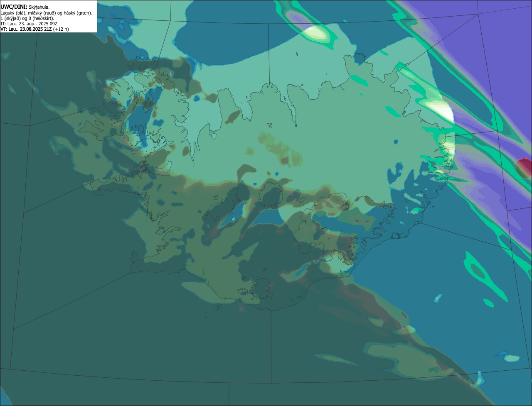Screen dimensions: 532x406
Task: Click the 'IT: Lau.. 23. ágú.. 2025 09Z' line
Action: [29, 24]
